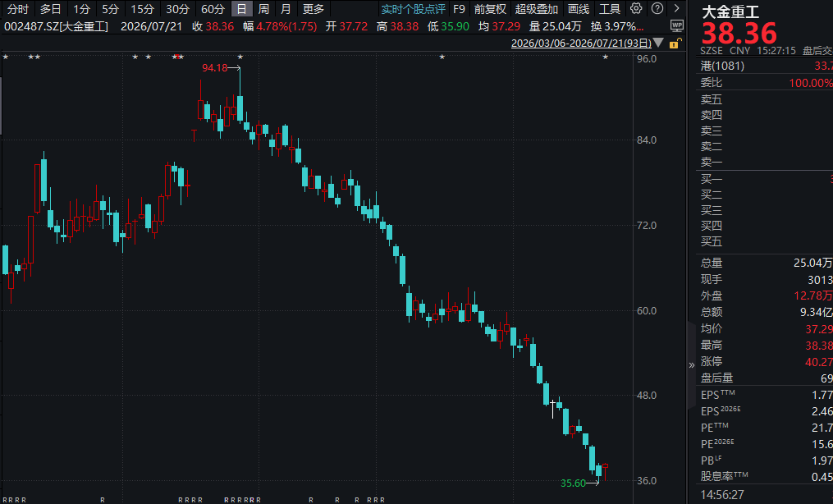Click the 委比 row

tap(764, 82)
